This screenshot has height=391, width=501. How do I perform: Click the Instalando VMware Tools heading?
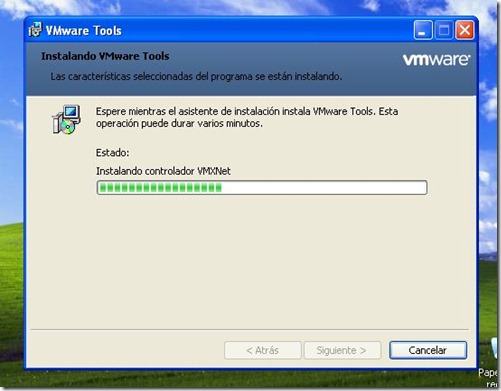(x=105, y=56)
